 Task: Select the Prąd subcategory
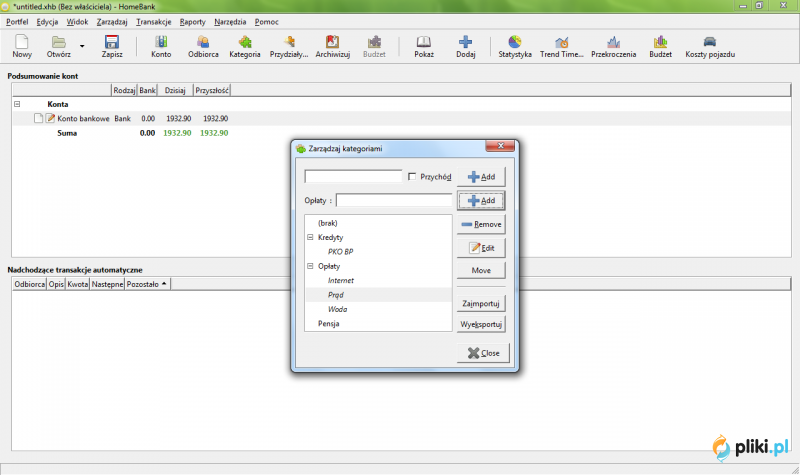(378, 294)
